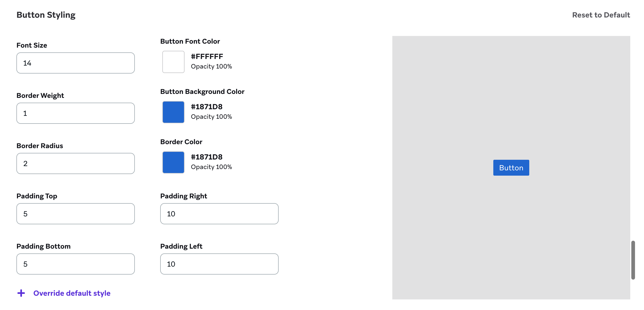Viewport: 644px width, 310px height.
Task: Select the Padding Left input box
Action: 219,264
